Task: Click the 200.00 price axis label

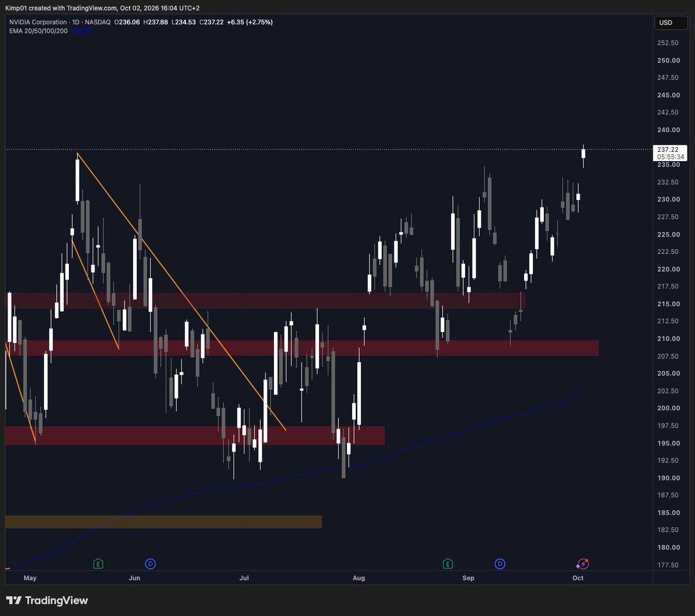Action: [668, 408]
